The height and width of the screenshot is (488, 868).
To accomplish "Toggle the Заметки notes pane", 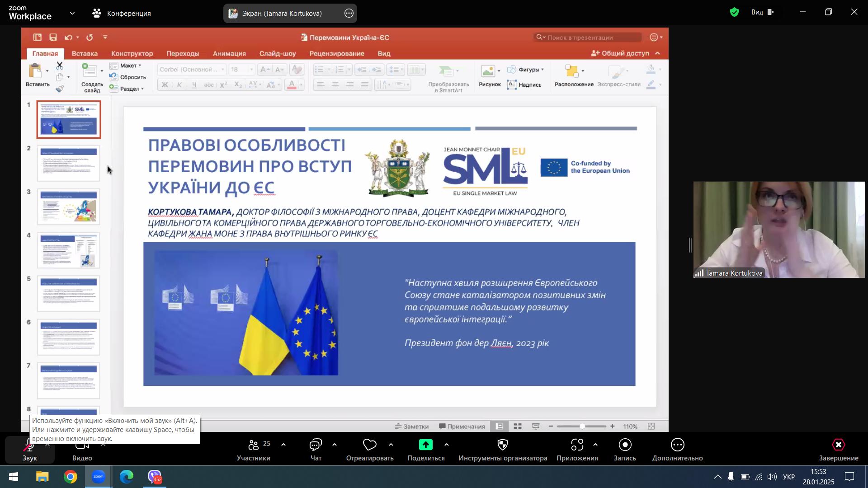I will click(411, 426).
